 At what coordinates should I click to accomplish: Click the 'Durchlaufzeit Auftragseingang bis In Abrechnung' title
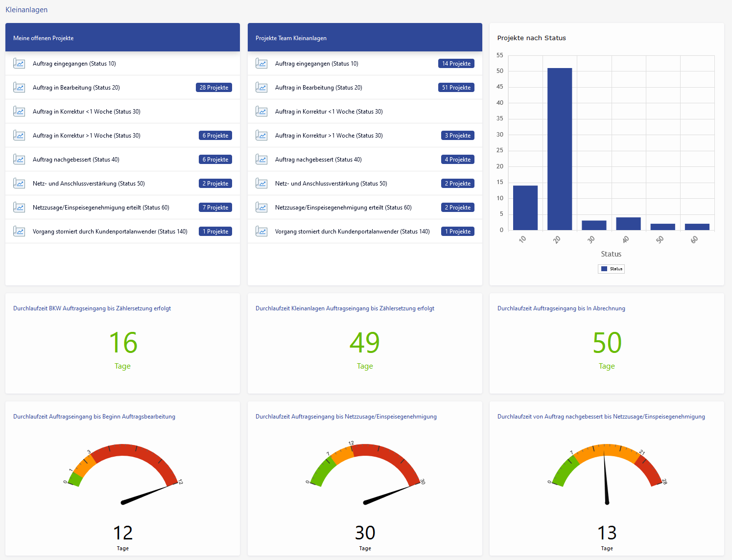pos(561,308)
